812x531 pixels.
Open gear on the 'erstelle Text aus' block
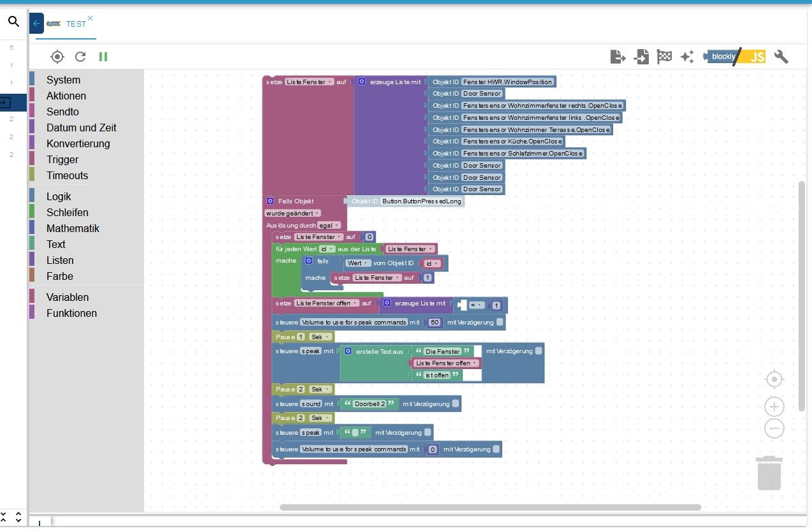[x=348, y=351]
